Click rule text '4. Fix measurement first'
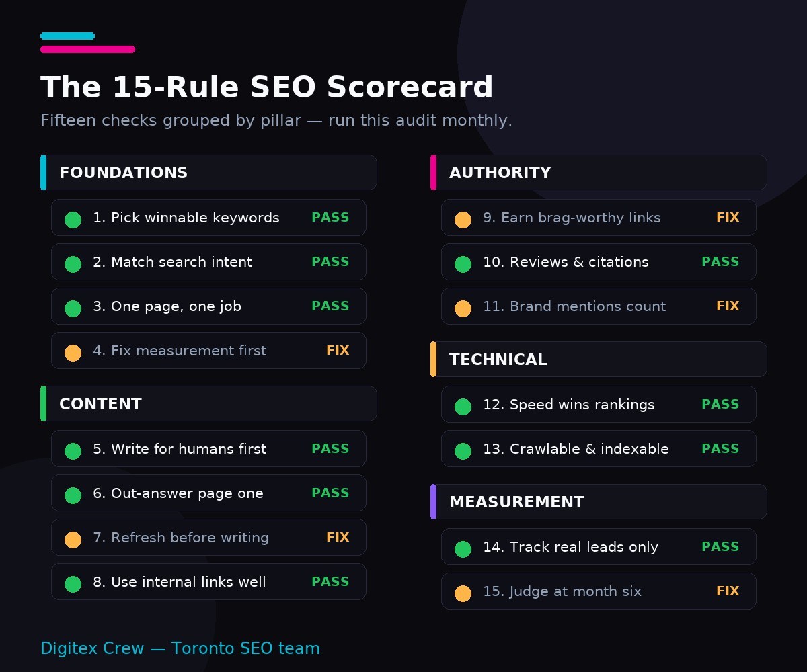 coord(180,351)
